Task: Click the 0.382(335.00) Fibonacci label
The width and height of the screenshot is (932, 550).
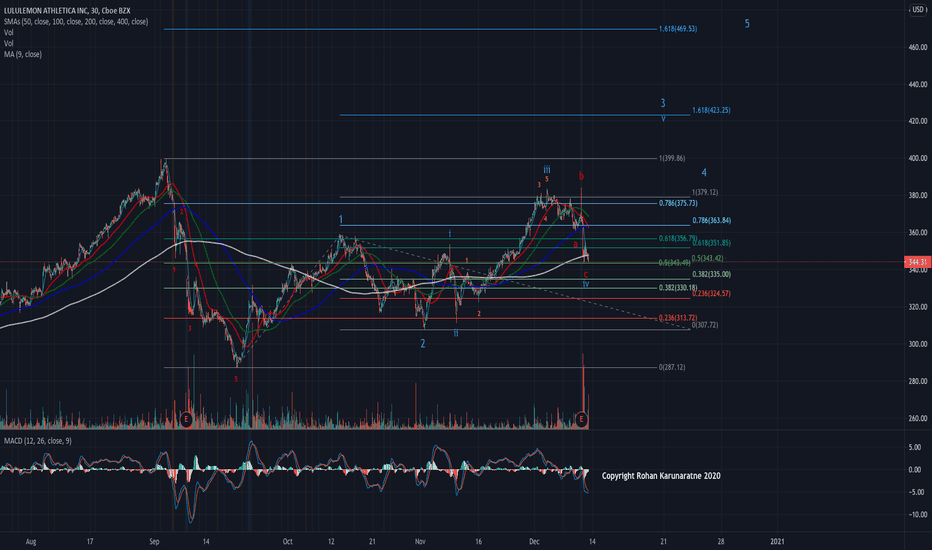Action: click(x=711, y=274)
